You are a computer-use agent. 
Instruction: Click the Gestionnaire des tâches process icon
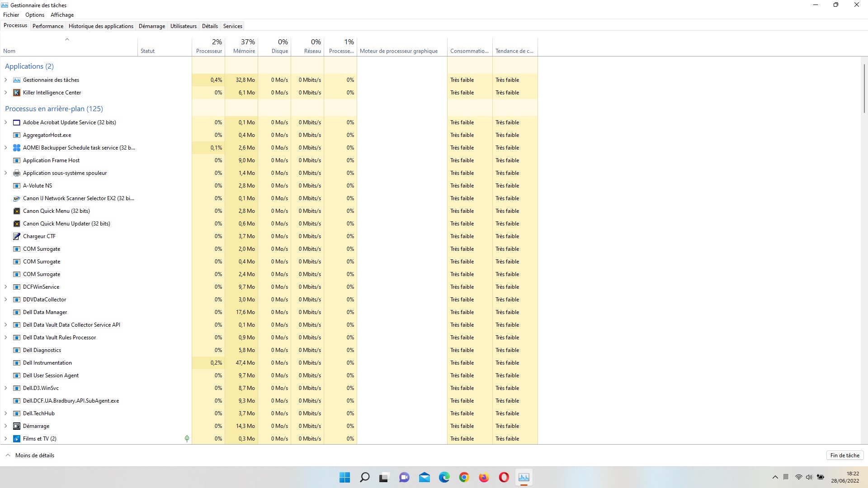[17, 80]
